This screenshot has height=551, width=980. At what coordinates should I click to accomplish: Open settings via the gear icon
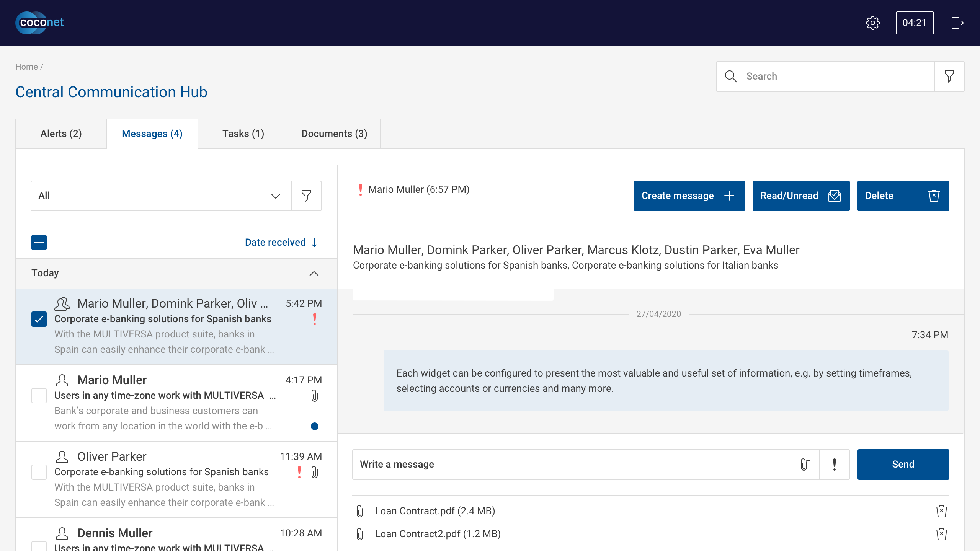tap(872, 23)
